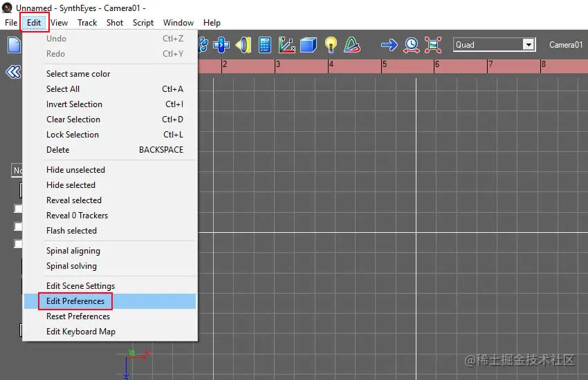The height and width of the screenshot is (380, 588).
Task: Click the Camera01 label in toolbar
Action: click(x=566, y=44)
